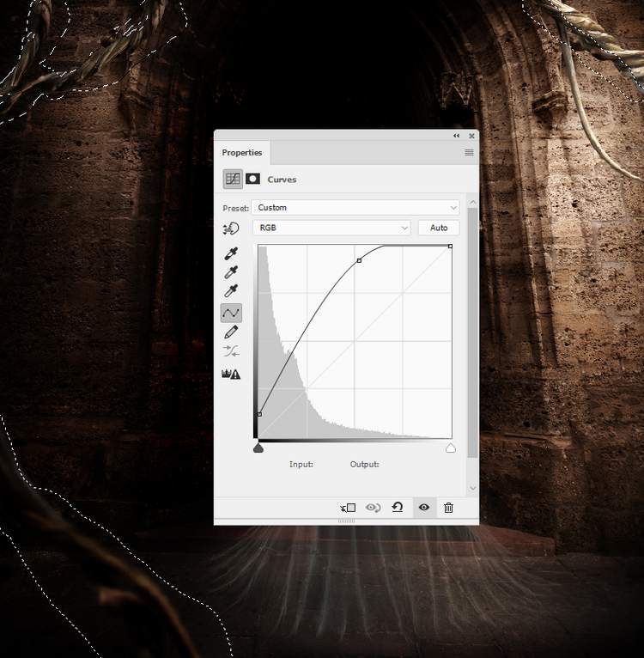Toggle clip to layer below
This screenshot has width=644, height=658.
coord(348,508)
